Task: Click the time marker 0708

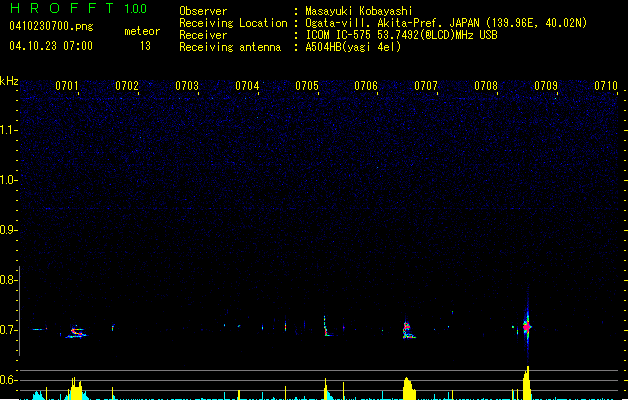Action: pos(486,86)
